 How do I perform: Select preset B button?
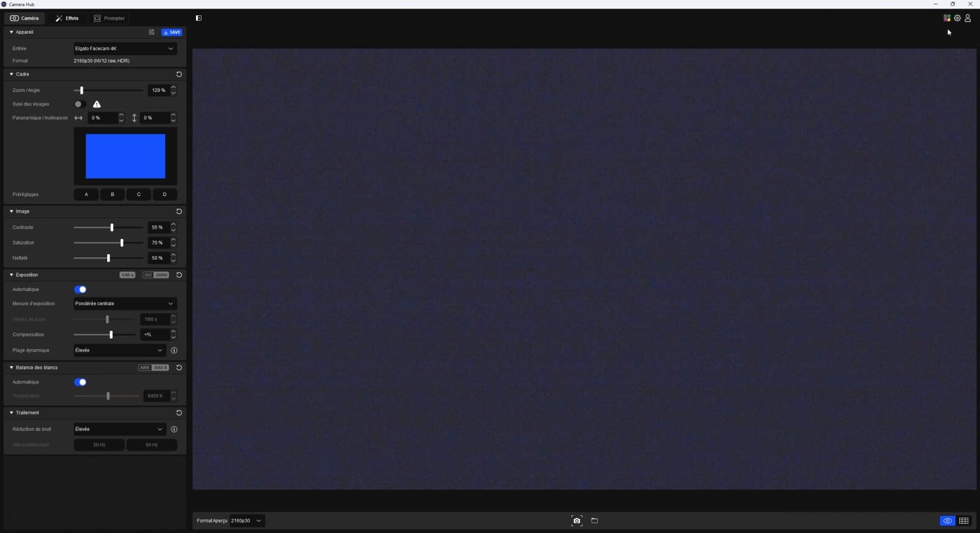pos(112,195)
